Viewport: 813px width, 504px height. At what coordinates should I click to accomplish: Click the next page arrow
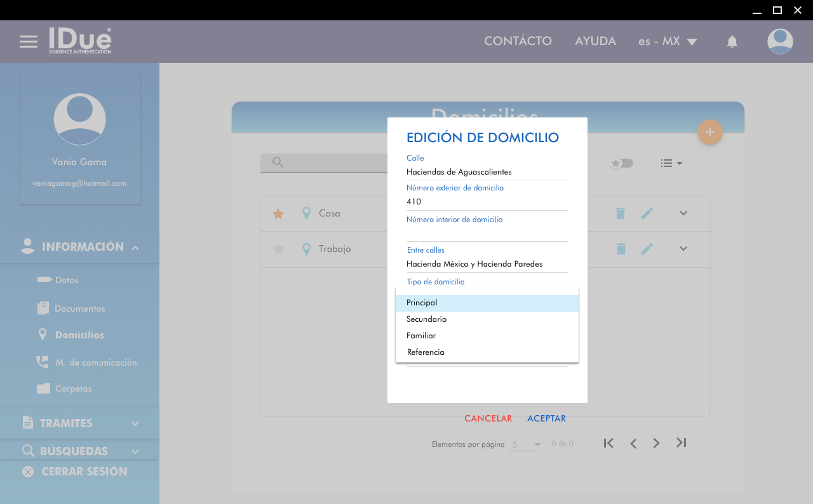pyautogui.click(x=656, y=443)
